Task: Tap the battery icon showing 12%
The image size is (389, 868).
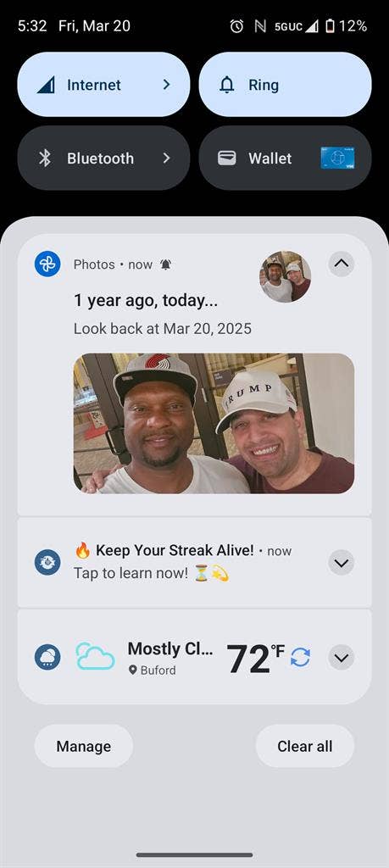Action: [x=331, y=25]
